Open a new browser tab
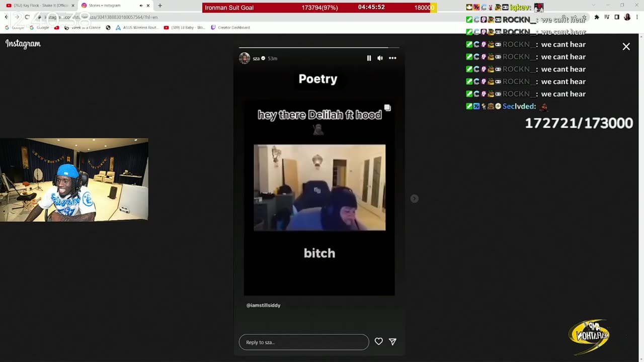This screenshot has width=644, height=362. coord(160,6)
